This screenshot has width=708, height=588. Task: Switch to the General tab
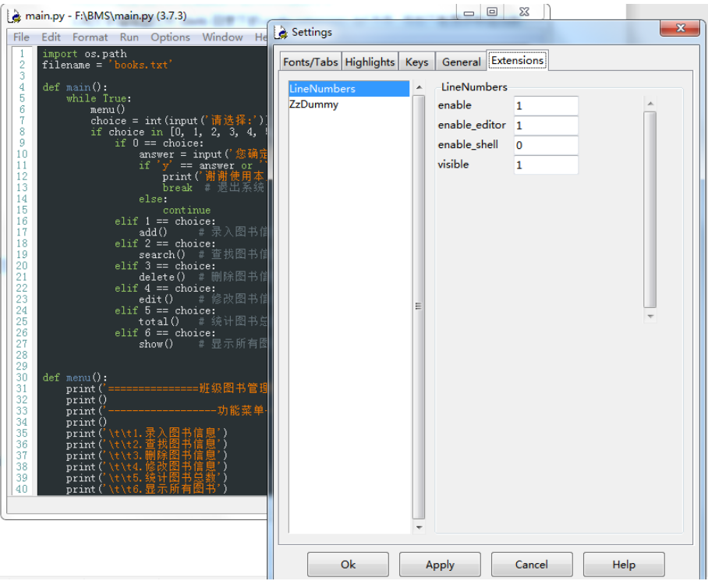point(461,62)
